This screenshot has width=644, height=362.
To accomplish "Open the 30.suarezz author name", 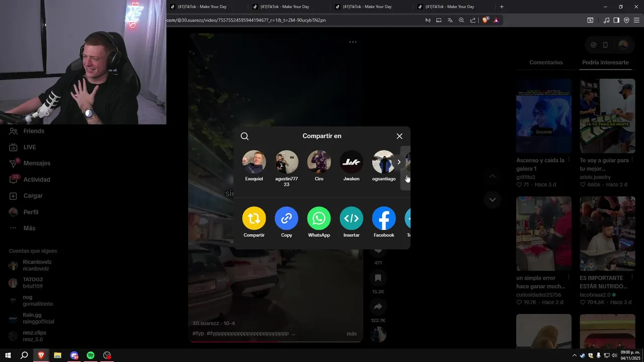I will click(206, 323).
